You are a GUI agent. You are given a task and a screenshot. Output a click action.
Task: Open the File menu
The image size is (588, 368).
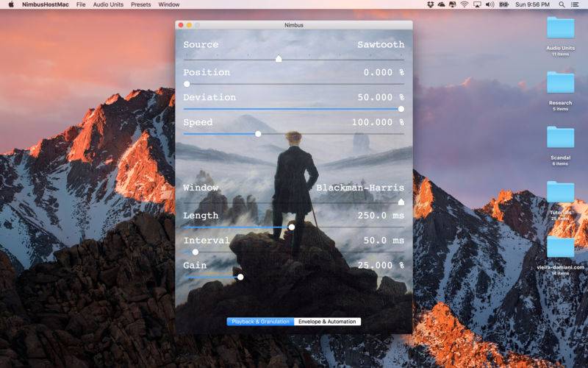[x=81, y=4]
